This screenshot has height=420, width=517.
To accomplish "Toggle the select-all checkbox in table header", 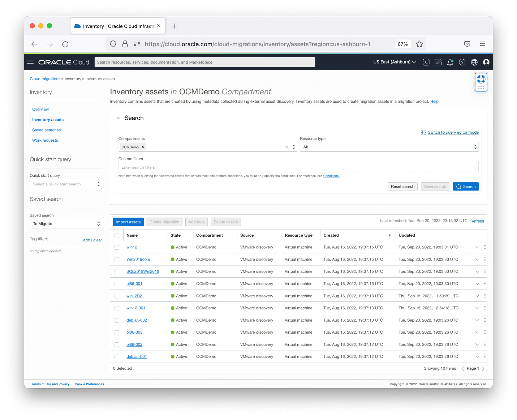I will coord(117,236).
